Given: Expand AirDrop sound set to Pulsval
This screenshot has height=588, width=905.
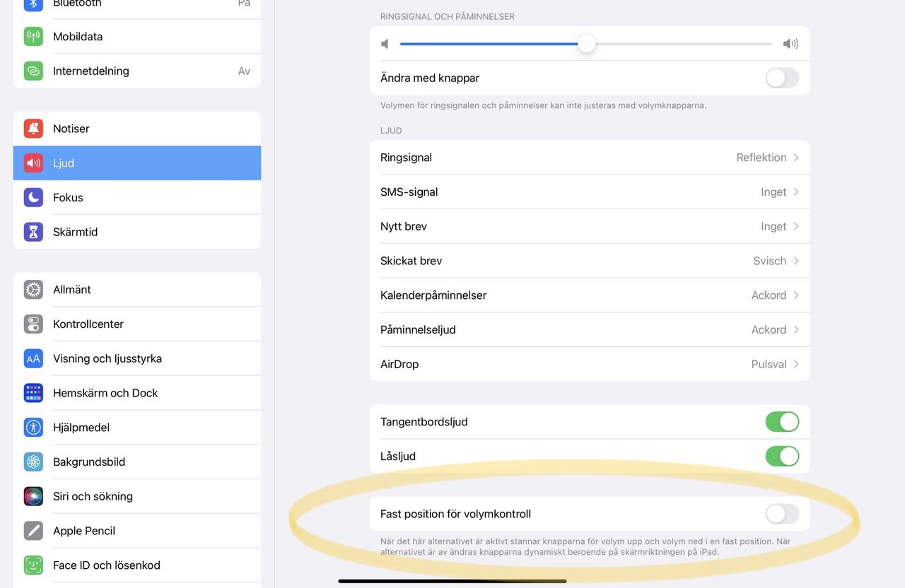Looking at the screenshot, I should click(590, 364).
